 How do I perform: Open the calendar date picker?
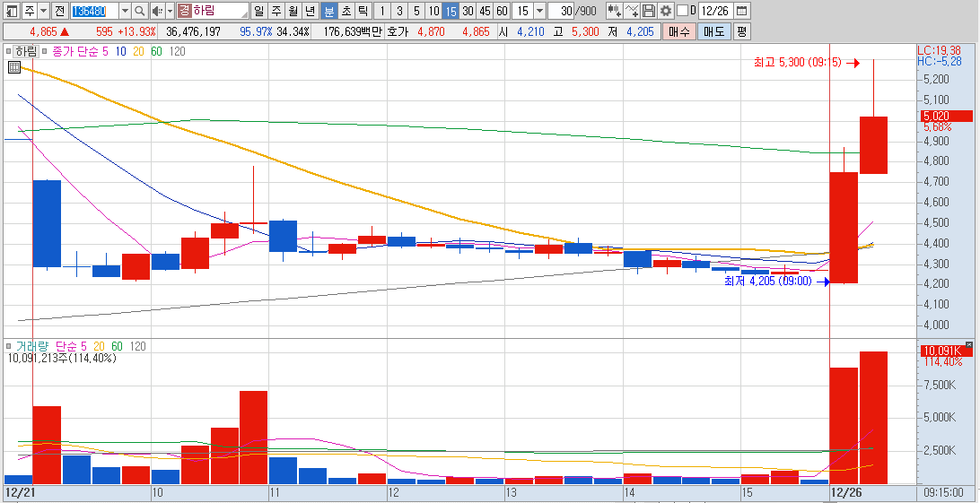pos(741,11)
